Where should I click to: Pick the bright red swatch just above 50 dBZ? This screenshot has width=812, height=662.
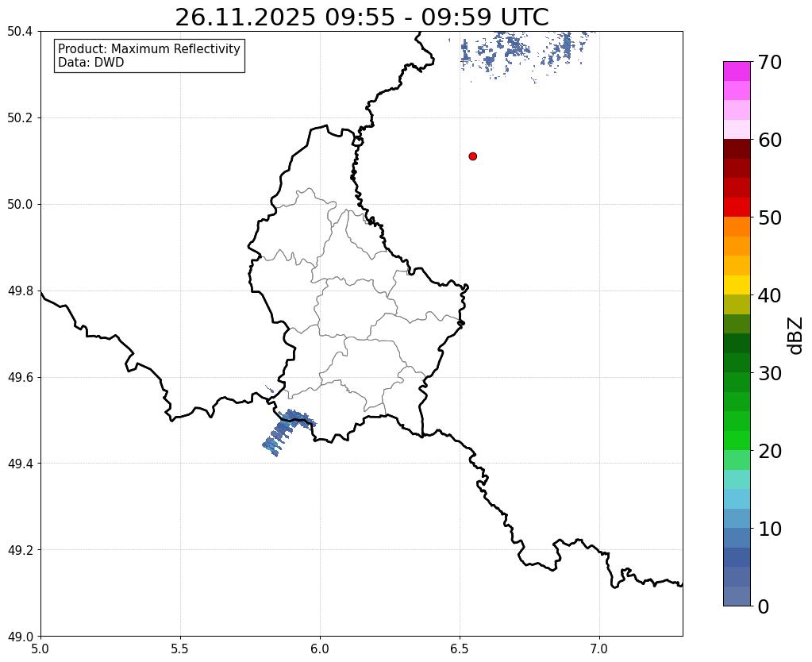(737, 206)
